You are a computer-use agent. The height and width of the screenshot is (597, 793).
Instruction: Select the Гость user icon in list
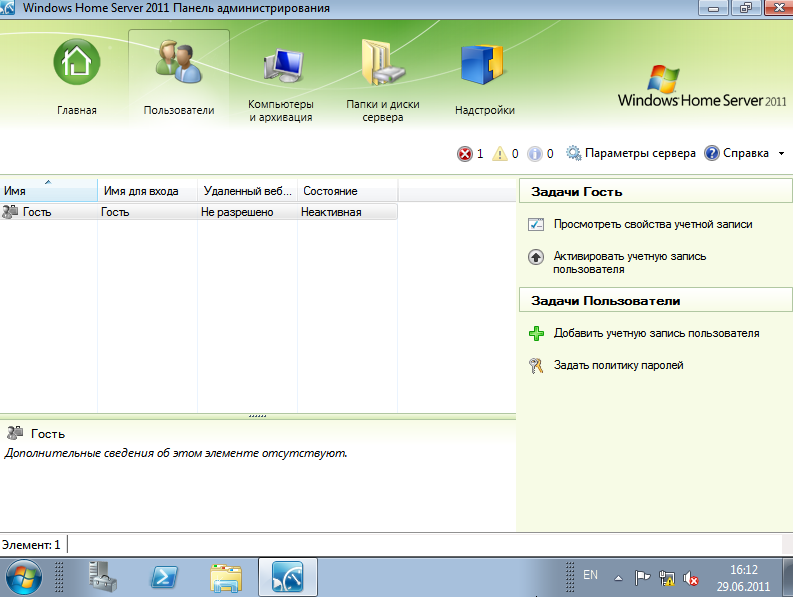tap(10, 211)
